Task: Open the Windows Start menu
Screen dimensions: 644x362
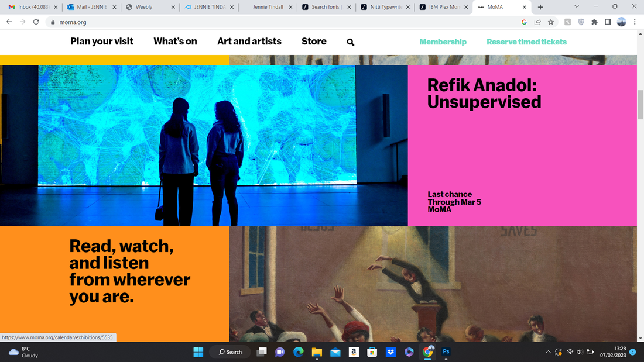Action: point(198,351)
